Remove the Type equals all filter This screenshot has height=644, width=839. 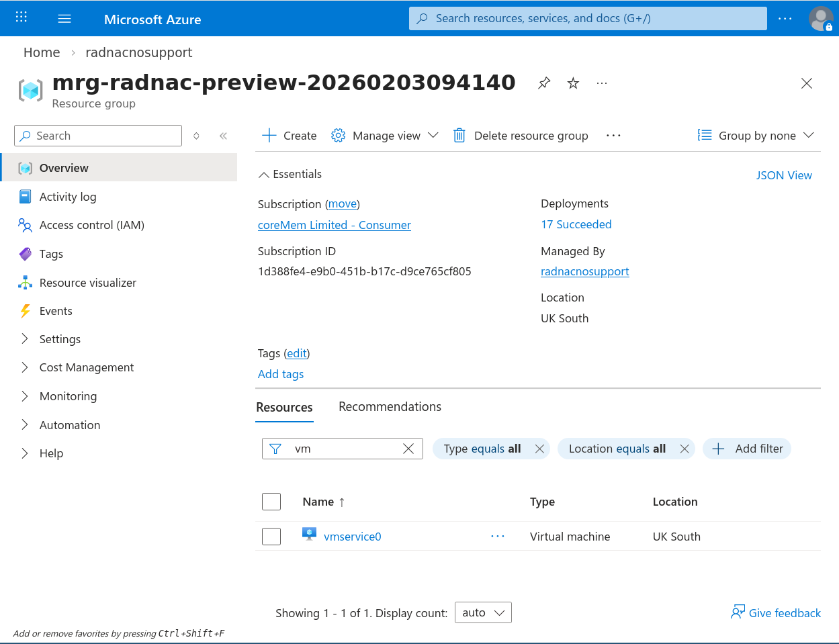539,449
